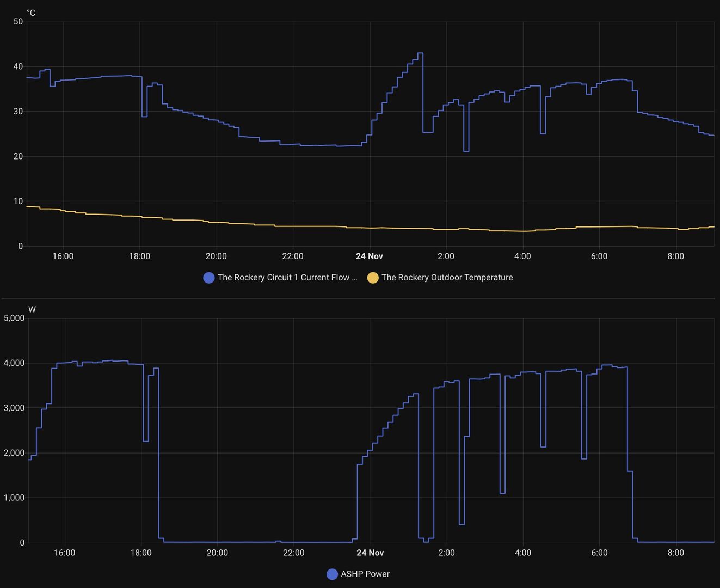Click the horizontal divider between the two charts
This screenshot has width=720, height=588.
point(359,298)
